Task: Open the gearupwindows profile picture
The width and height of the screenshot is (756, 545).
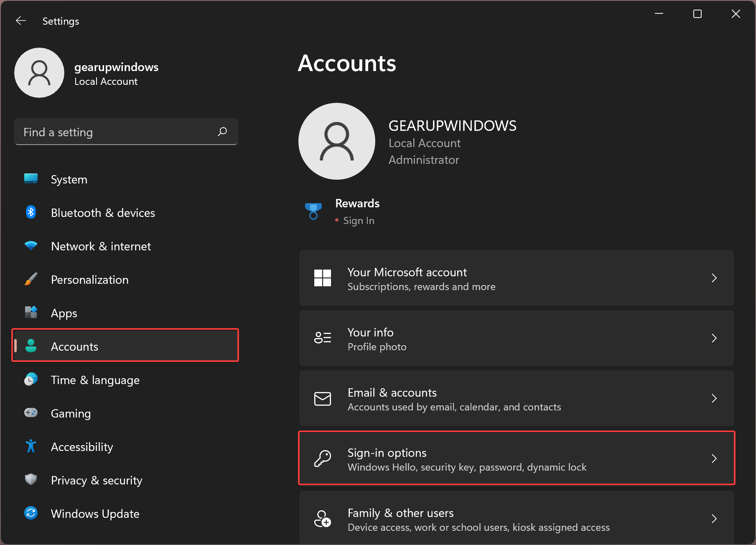Action: click(x=39, y=72)
